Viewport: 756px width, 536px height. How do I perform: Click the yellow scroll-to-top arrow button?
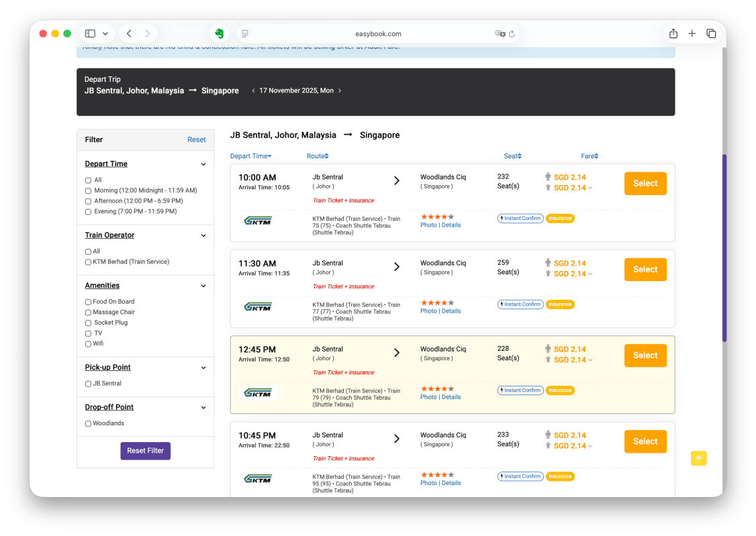click(698, 458)
